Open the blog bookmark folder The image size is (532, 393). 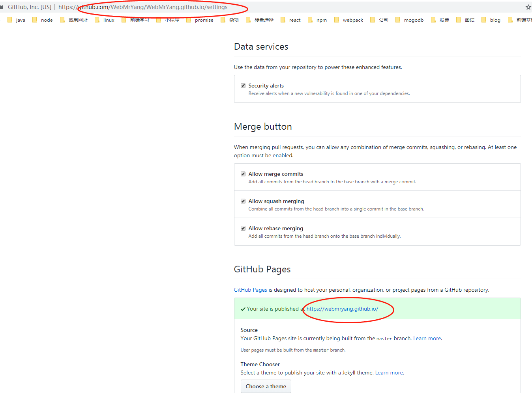[491, 20]
